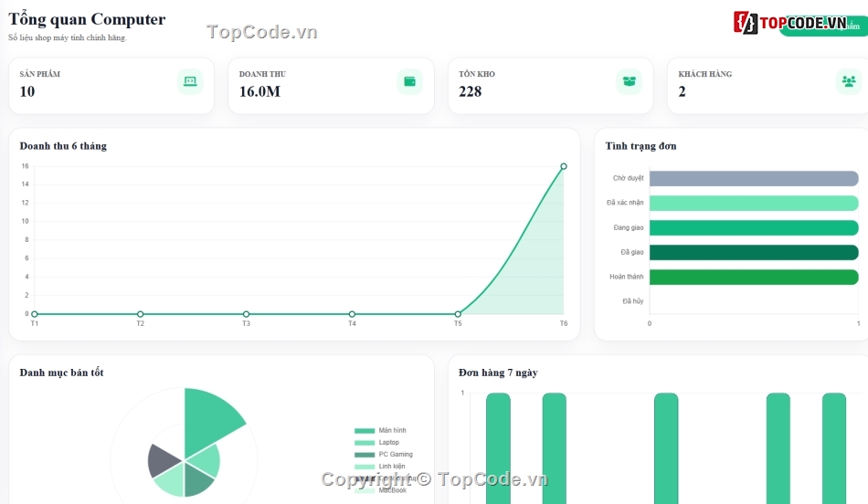Click the Đã xác nhận status bar
The width and height of the screenshot is (868, 504).
pyautogui.click(x=754, y=203)
